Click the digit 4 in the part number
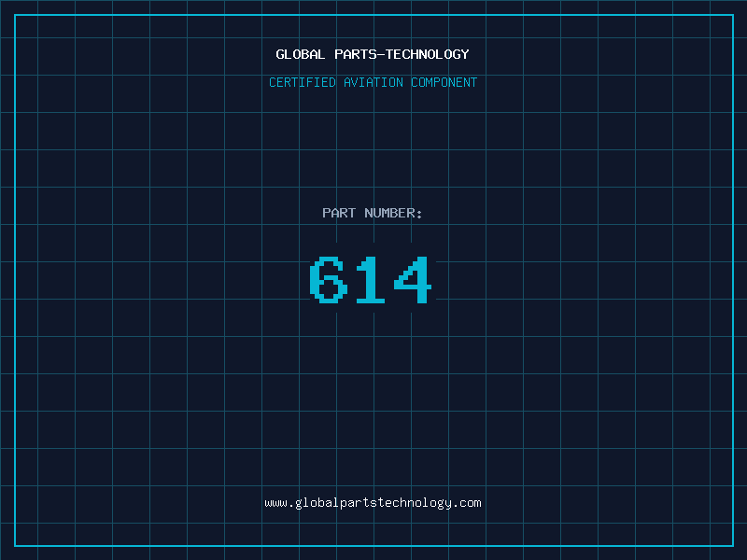This screenshot has height=560, width=747. click(413, 280)
